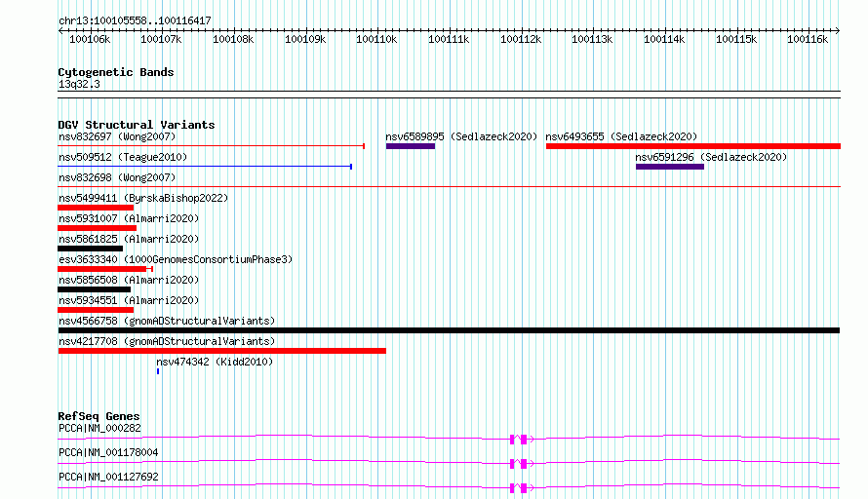Click the RefSeq Genes track title
868x499 pixels.
point(99,416)
